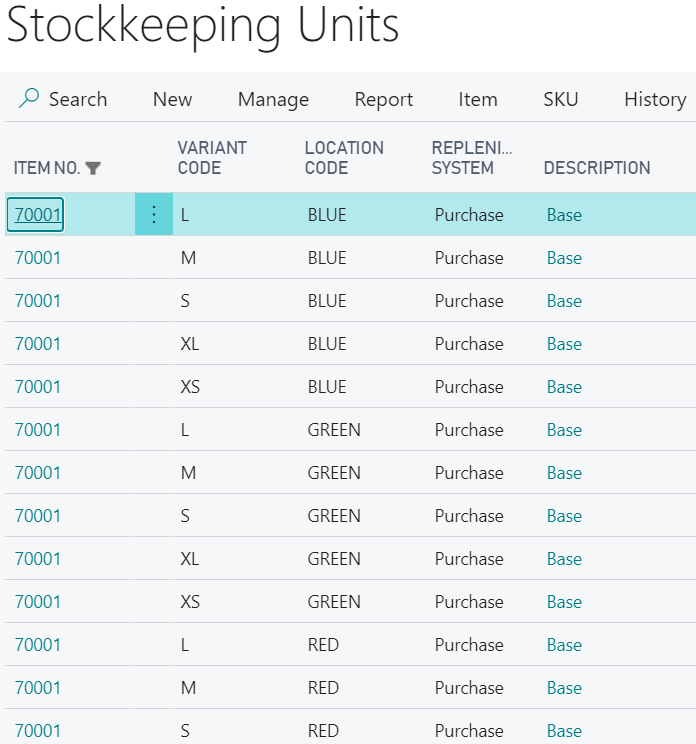Open the Report menu
Image resolution: width=696 pixels, height=744 pixels.
tap(384, 100)
